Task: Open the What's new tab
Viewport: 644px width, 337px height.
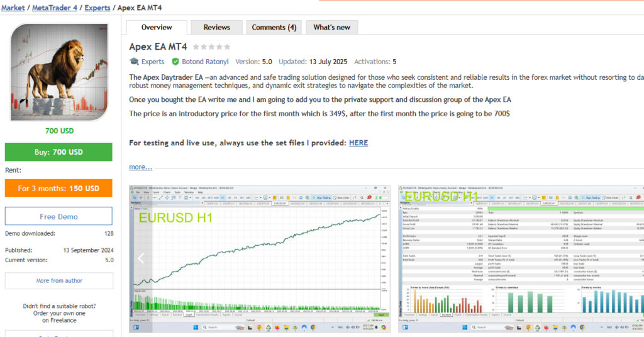Action: 331,28
